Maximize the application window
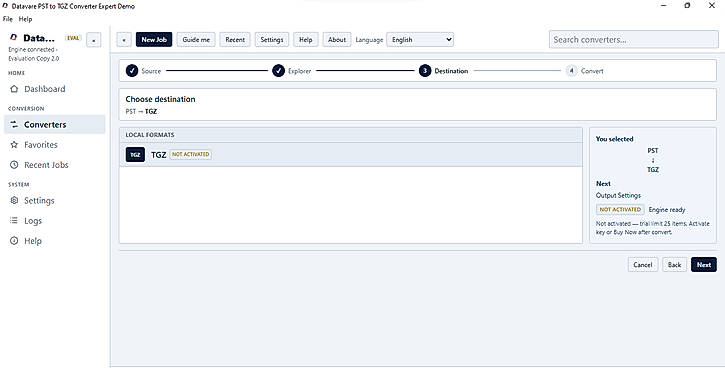This screenshot has width=725, height=368. click(x=687, y=6)
